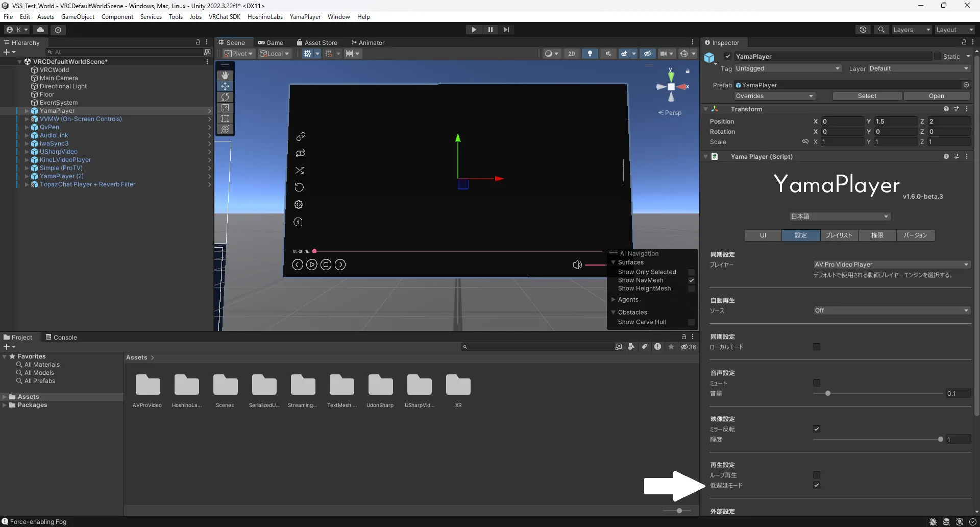Click the player's previous track button
This screenshot has height=527, width=980.
298,265
